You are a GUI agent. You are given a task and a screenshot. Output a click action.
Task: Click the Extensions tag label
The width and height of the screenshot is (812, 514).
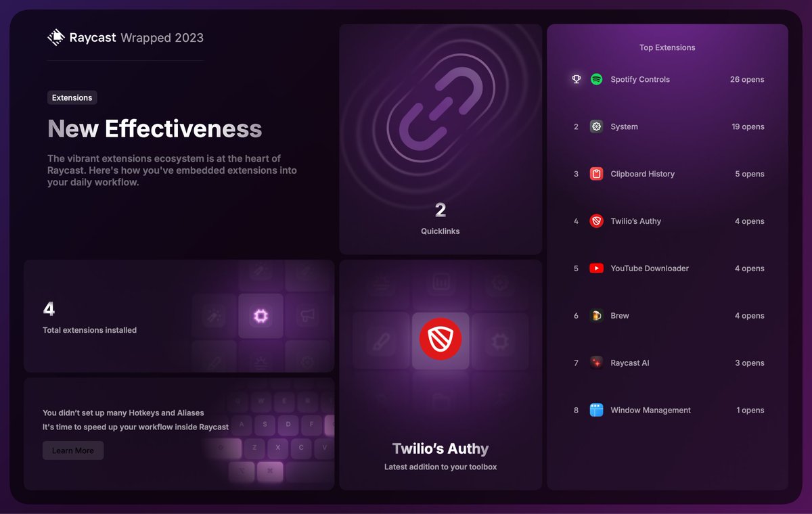72,97
